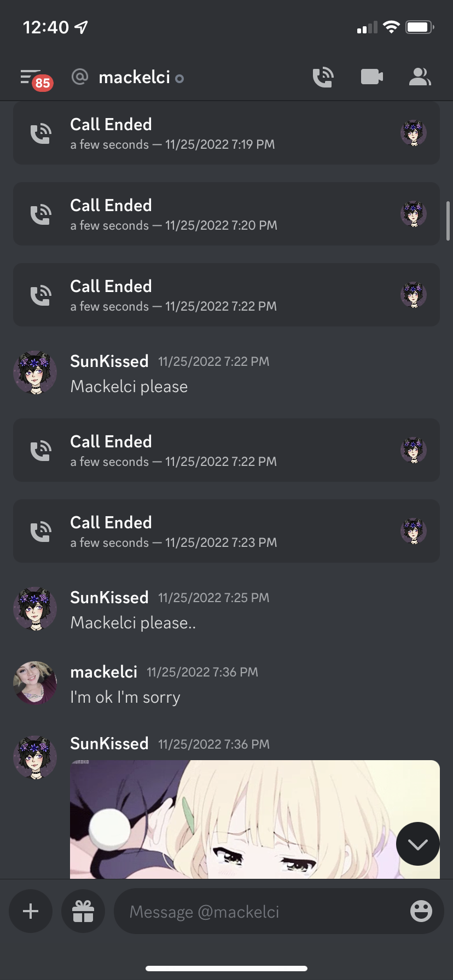The image size is (453, 980).
Task: Start a video call using the camera icon
Action: click(x=372, y=77)
